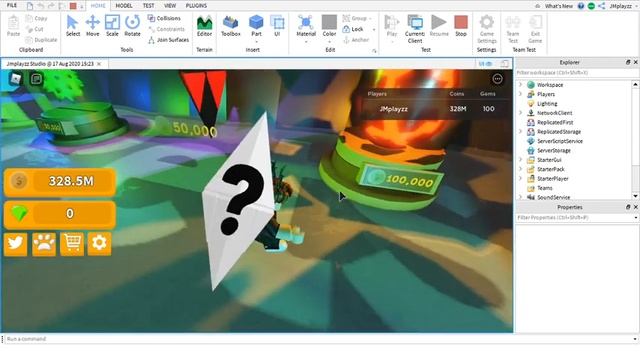
Task: Expand the Workspace tree node
Action: coord(520,84)
